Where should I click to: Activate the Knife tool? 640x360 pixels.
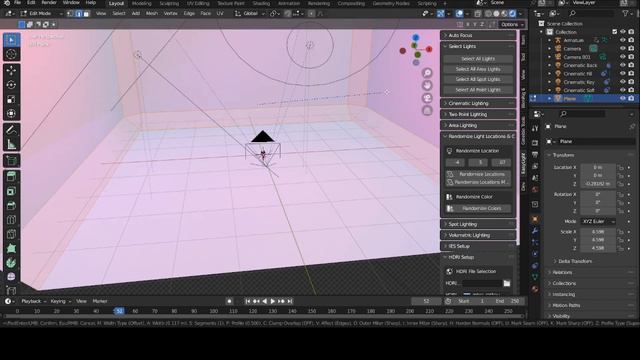[11, 234]
